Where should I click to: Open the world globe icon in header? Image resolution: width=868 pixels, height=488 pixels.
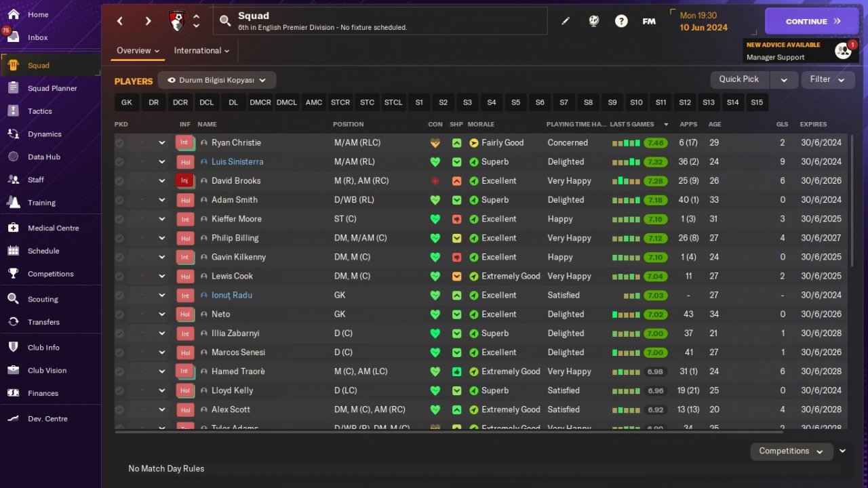coord(594,21)
